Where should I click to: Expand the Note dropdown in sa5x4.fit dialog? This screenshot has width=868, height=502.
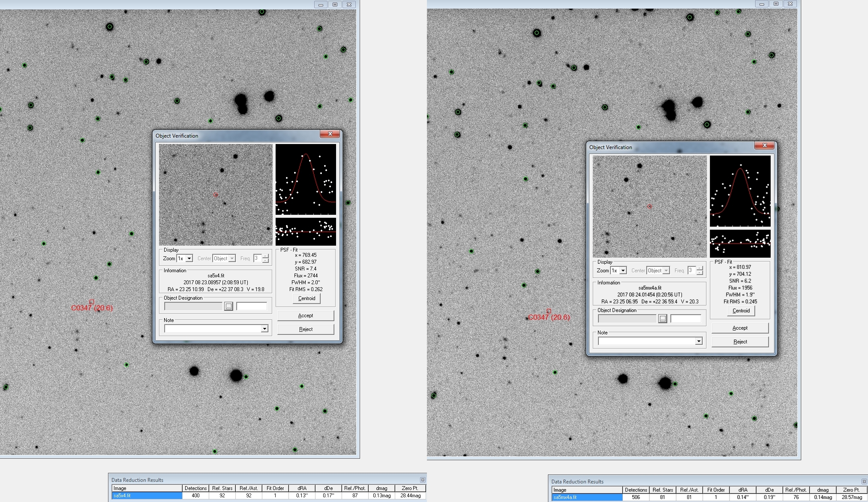pos(264,329)
